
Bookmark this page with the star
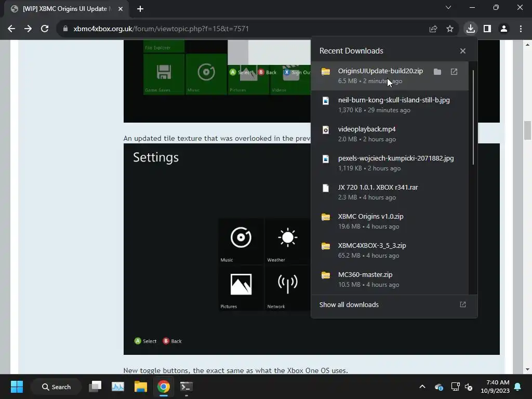coord(450,29)
